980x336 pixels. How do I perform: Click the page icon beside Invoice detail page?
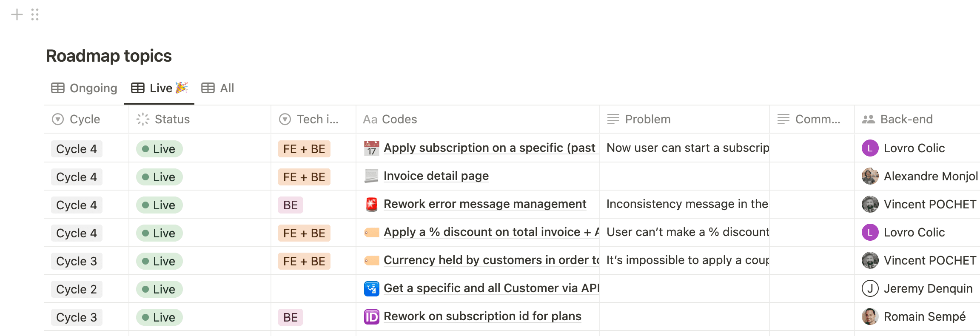pos(371,176)
